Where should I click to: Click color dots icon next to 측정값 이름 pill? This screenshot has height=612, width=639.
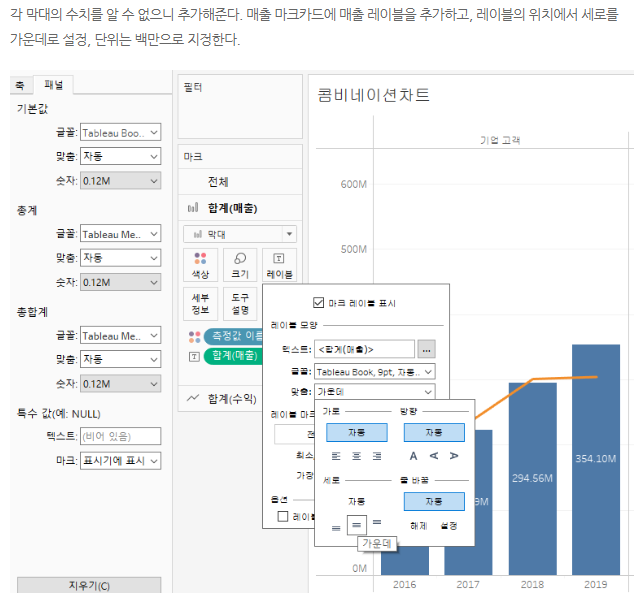point(194,337)
